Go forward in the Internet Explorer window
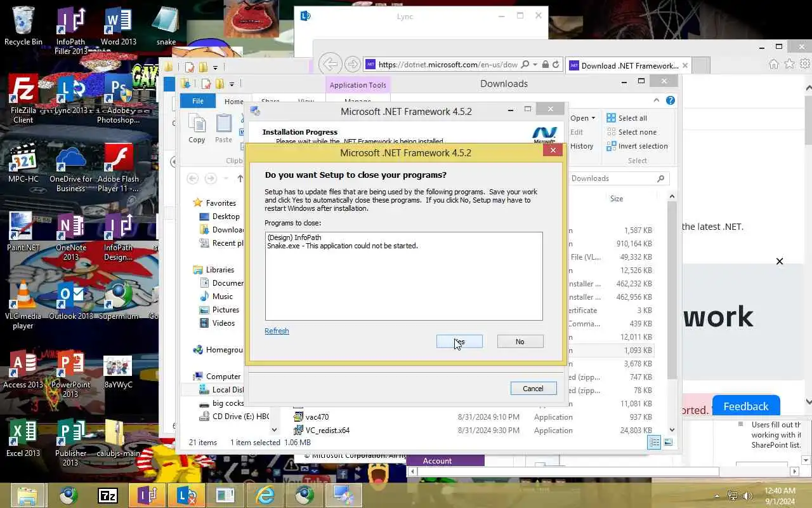 (353, 64)
